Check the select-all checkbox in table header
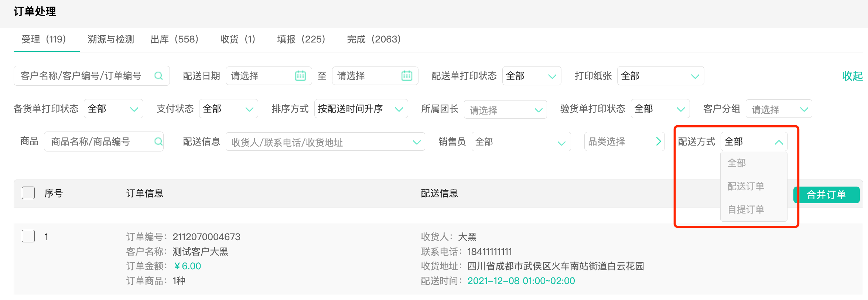This screenshot has width=868, height=300. pos(28,193)
